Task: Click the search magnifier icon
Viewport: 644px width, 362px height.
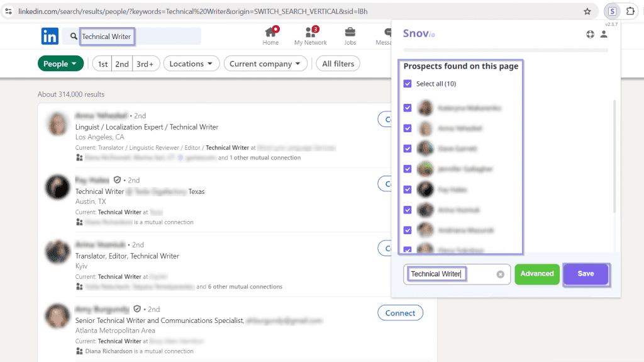Action: 74,37
